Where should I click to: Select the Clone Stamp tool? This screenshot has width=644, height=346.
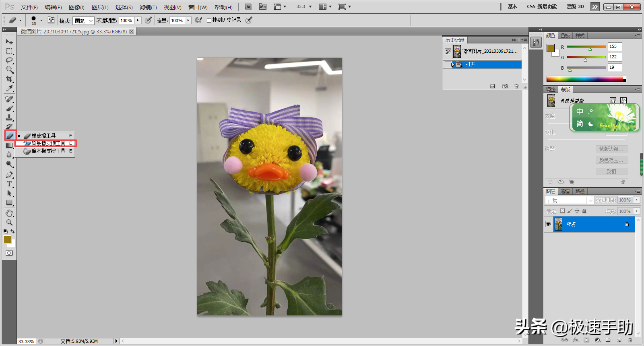point(9,117)
